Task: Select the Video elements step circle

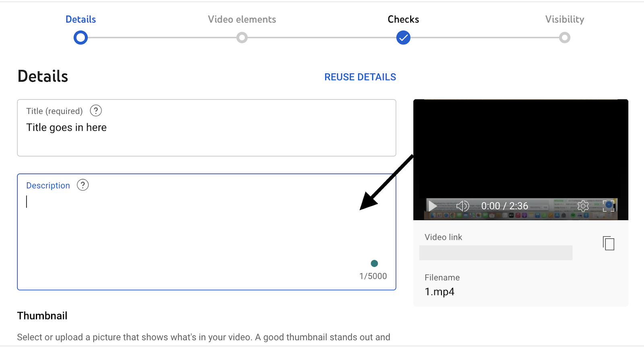Action: coord(242,38)
